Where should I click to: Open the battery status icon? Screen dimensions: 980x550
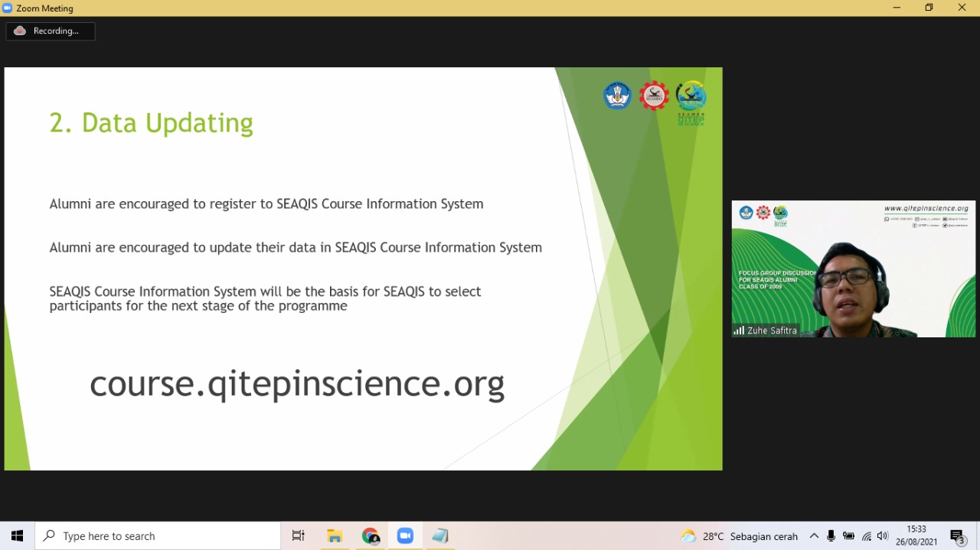[x=848, y=536]
